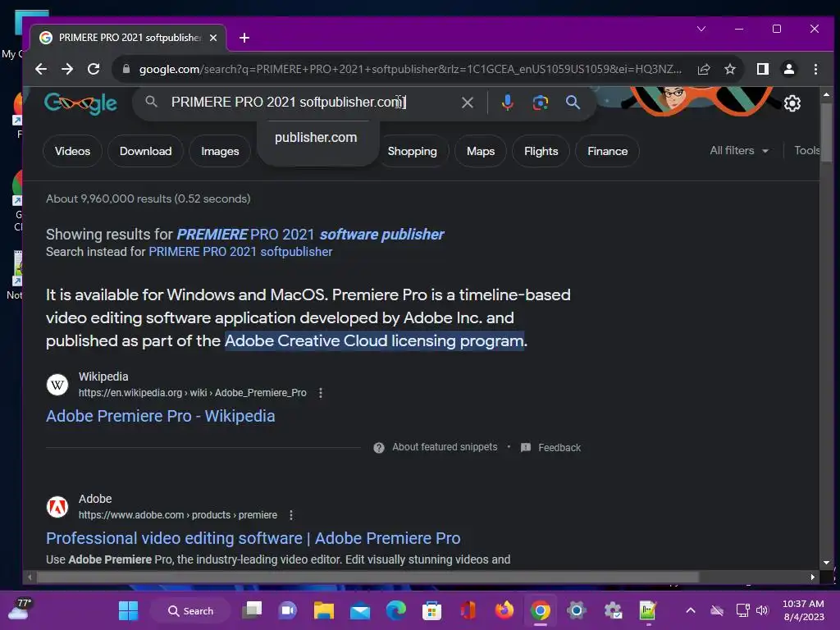Open Professional video editing software Adobe result
Image resolution: width=840 pixels, height=630 pixels.
click(253, 538)
